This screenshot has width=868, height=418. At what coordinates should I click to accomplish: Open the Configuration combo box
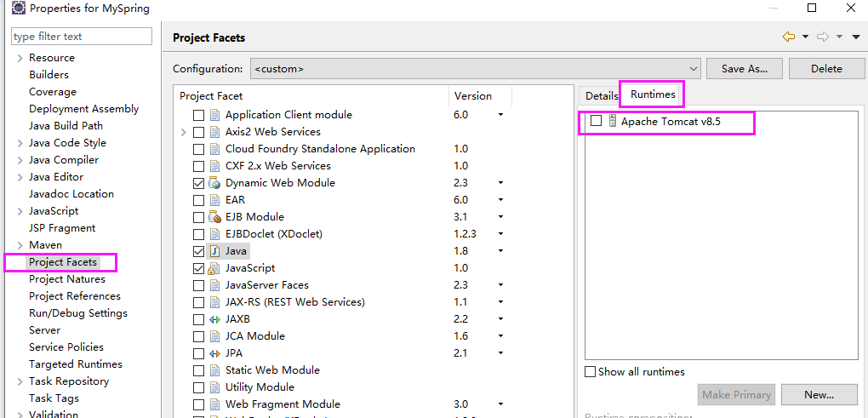click(x=476, y=69)
